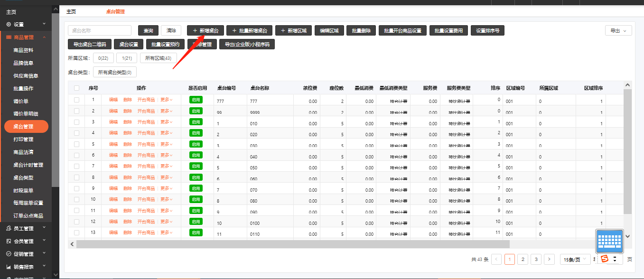The image size is (644, 279).
Task: Click the orange Sogou input method icon
Action: (x=605, y=259)
